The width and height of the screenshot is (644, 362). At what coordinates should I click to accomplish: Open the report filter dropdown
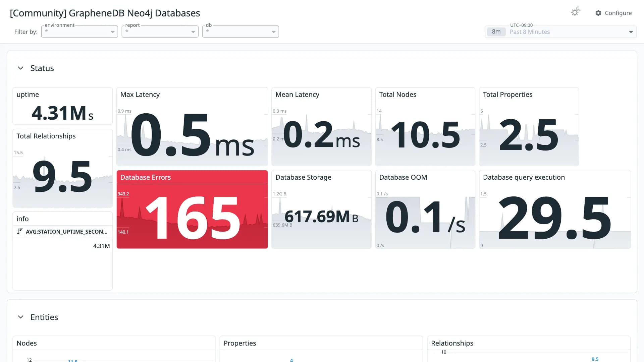click(x=160, y=32)
